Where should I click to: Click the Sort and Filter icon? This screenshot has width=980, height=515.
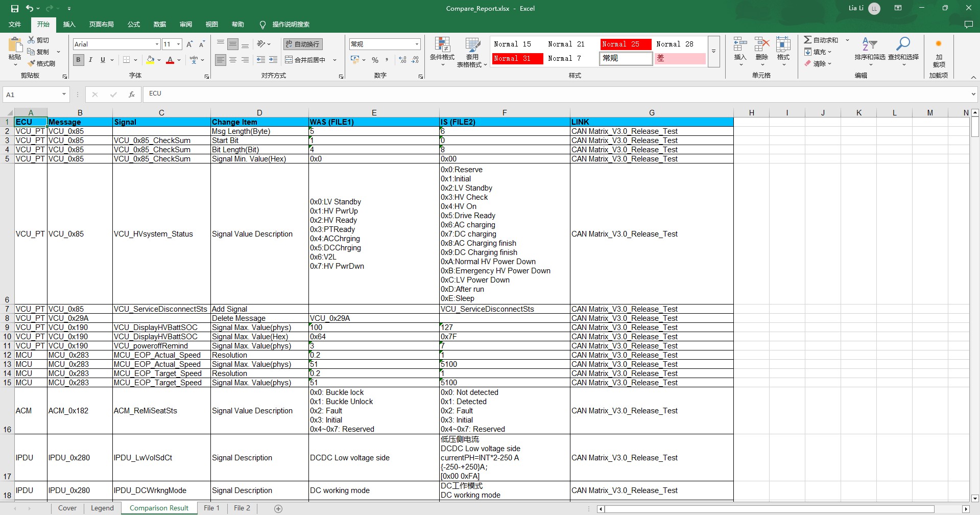[869, 45]
